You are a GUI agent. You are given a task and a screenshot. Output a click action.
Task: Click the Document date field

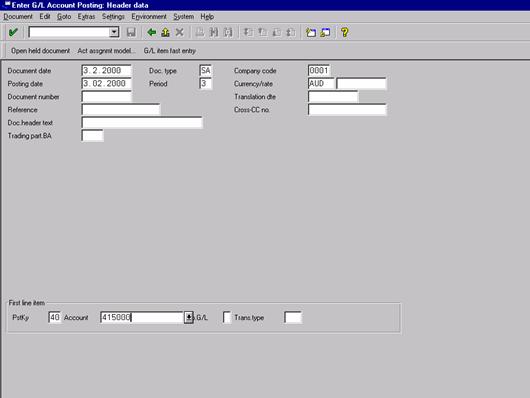click(106, 71)
